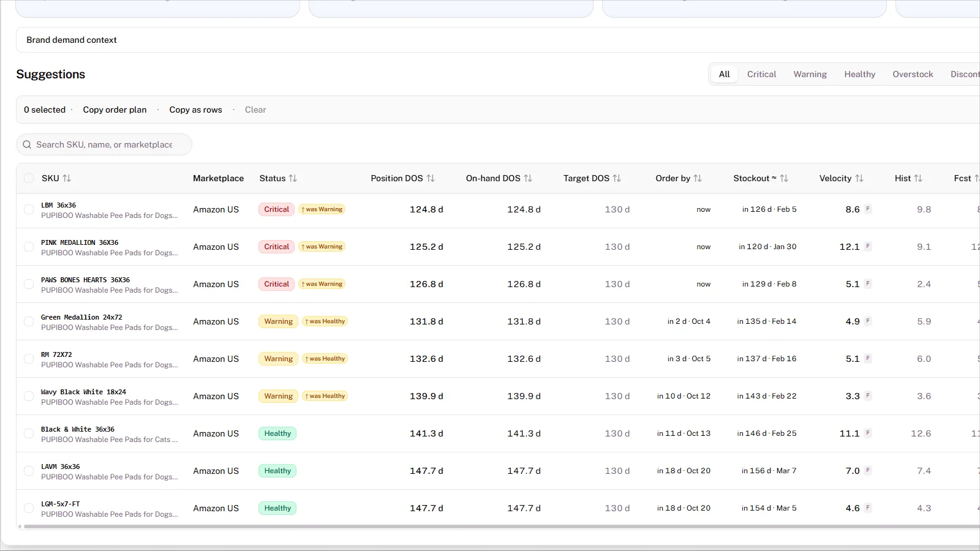Check the Green Medallion 24x72 row
This screenshot has height=551, width=980.
coord(29,321)
